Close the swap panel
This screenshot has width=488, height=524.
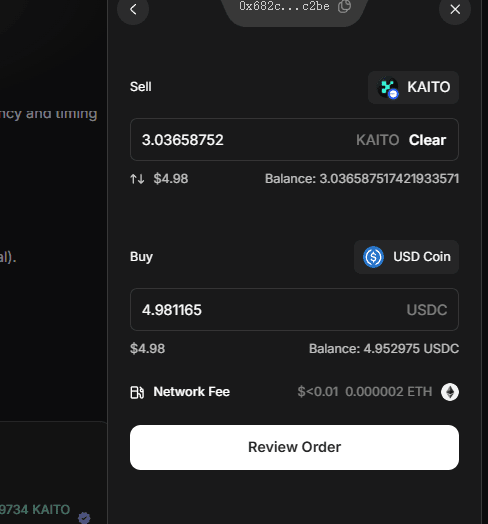click(455, 9)
